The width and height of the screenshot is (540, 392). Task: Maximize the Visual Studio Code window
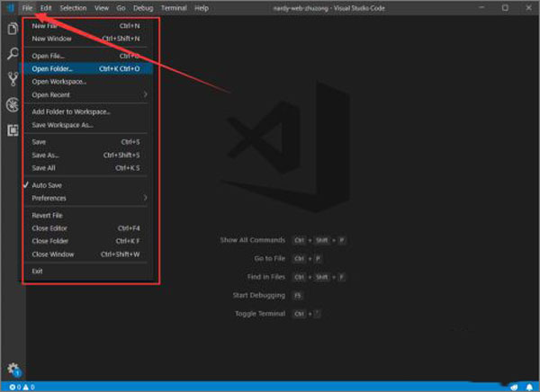[505, 7]
